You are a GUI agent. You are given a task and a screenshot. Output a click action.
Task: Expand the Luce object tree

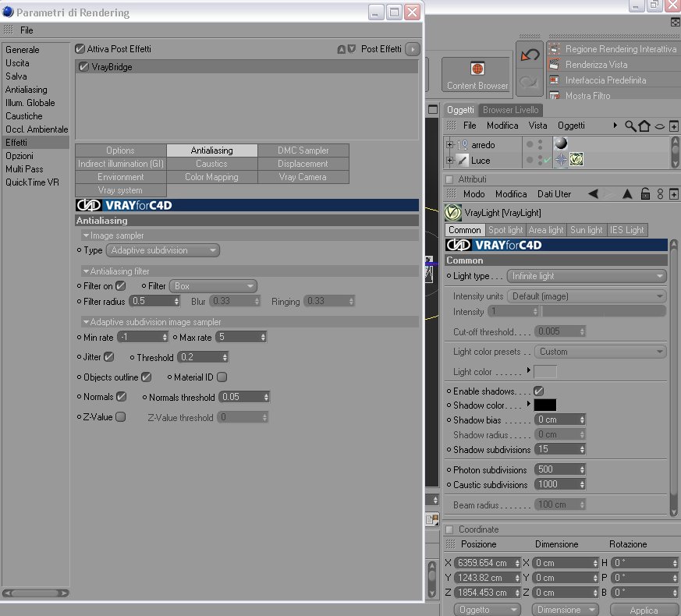(449, 160)
